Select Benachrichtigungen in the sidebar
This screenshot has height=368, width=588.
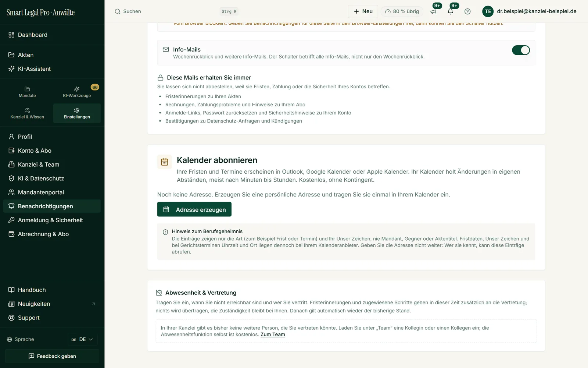coord(52,206)
